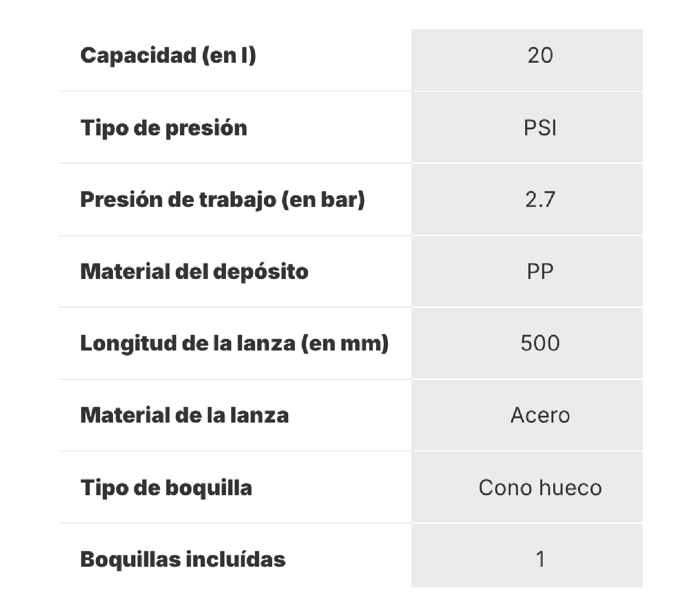Select the PSI pressure type value
The width and height of the screenshot is (700, 616).
coord(540,128)
